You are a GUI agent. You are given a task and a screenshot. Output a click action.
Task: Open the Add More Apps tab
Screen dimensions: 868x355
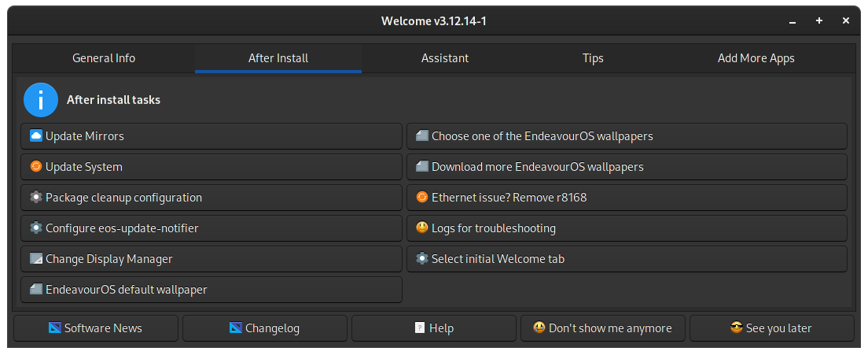click(756, 58)
